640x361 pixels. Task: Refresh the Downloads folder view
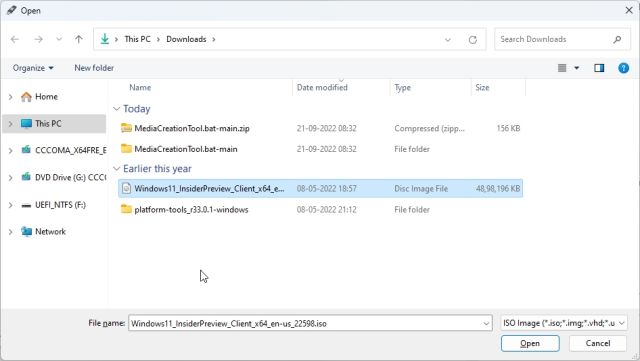[473, 40]
